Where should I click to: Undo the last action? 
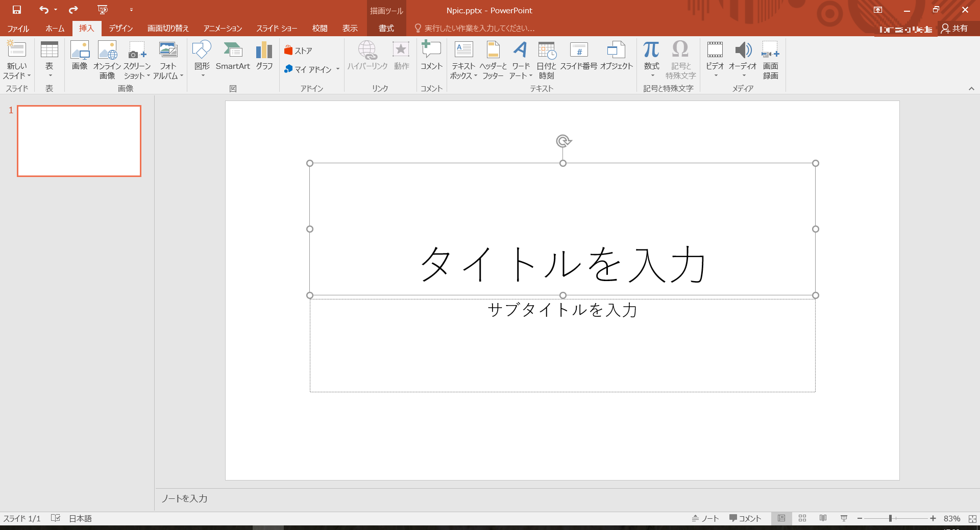(x=44, y=10)
